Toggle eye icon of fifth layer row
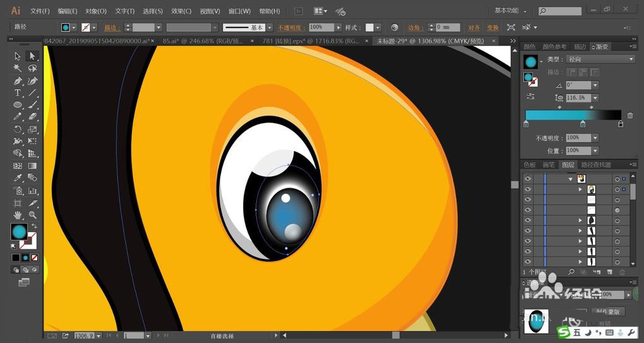This screenshot has height=343, width=644. pos(528,220)
